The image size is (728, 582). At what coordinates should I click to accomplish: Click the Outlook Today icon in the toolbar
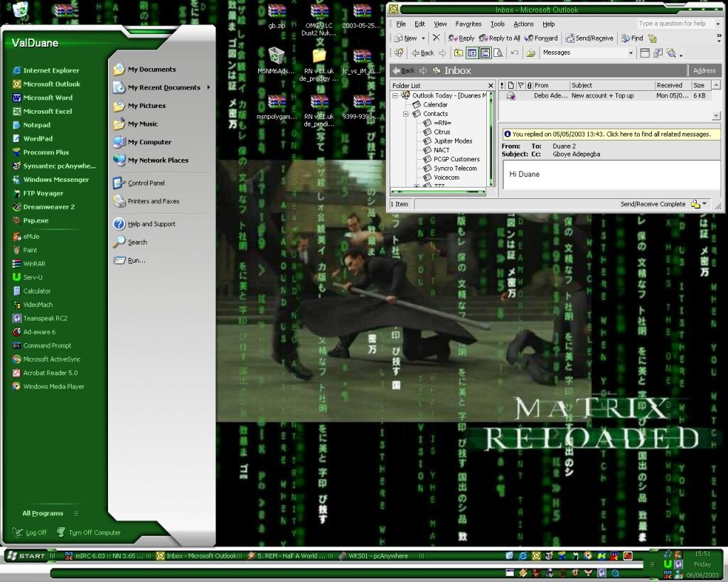(398, 53)
